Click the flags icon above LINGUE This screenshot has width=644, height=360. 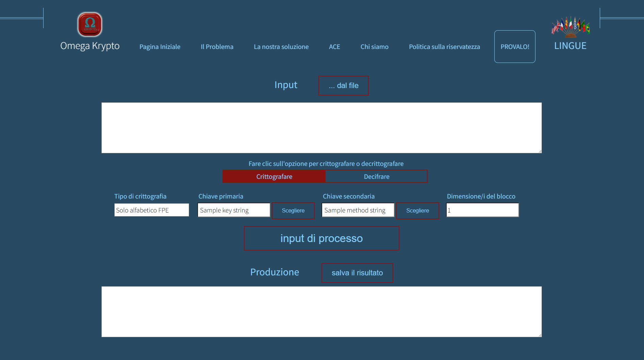tap(571, 27)
